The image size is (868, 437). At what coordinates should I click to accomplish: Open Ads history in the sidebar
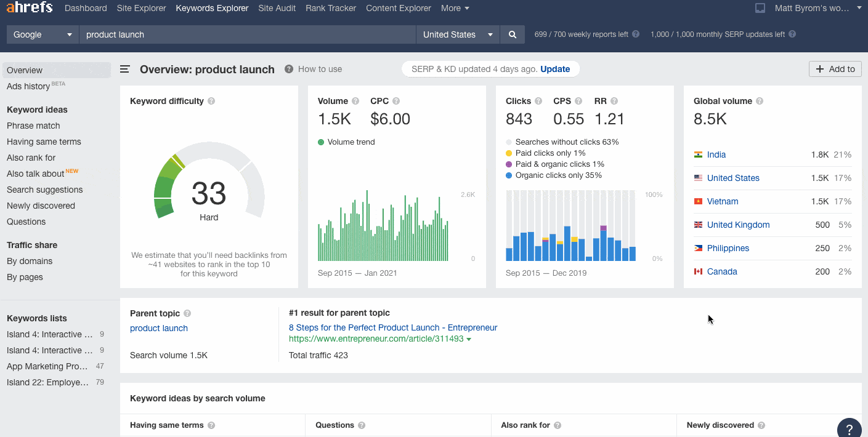(28, 86)
